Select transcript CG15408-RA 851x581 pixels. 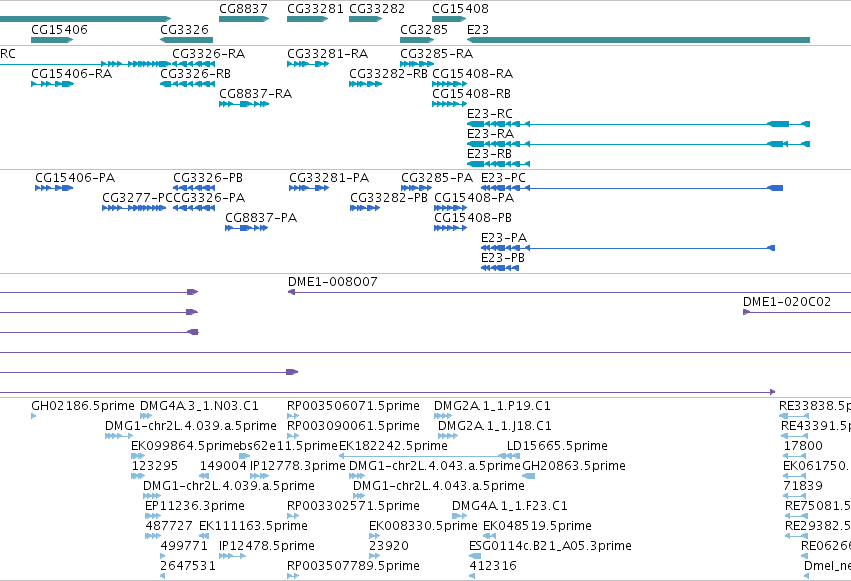449,84
